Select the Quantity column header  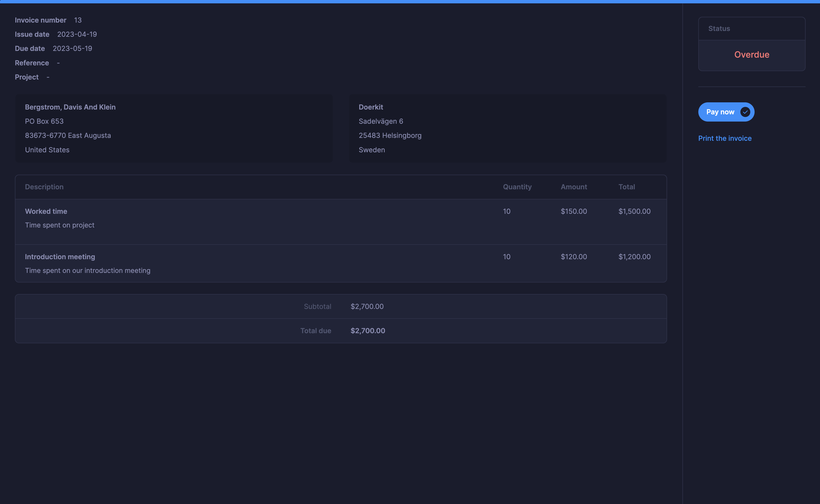click(517, 187)
